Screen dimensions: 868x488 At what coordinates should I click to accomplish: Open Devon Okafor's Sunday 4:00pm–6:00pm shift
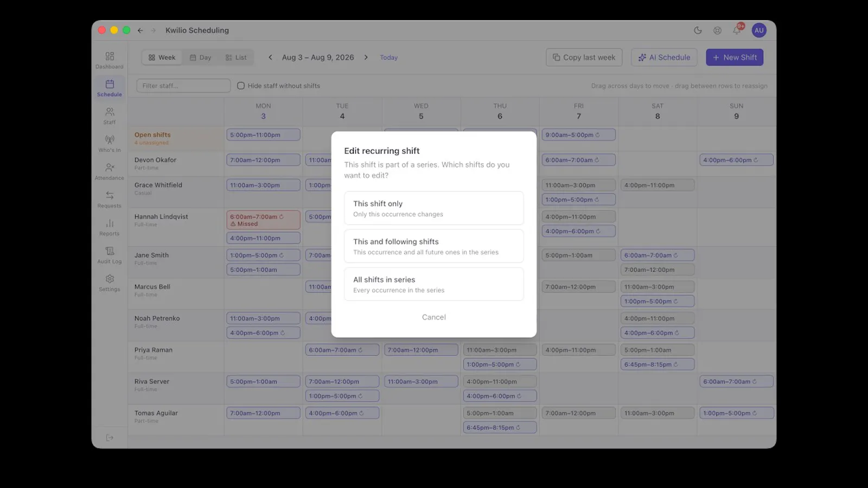click(x=736, y=160)
